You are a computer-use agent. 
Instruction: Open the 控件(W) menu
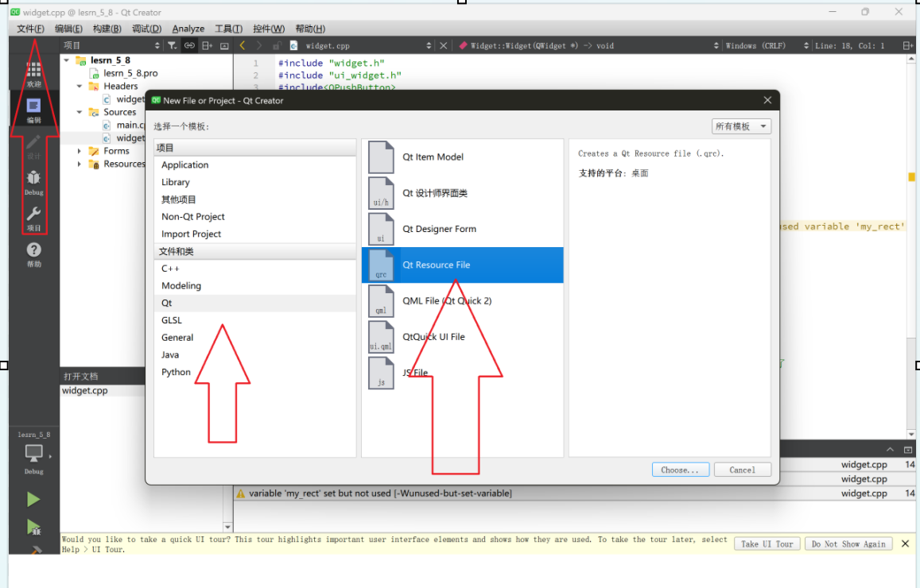point(269,29)
